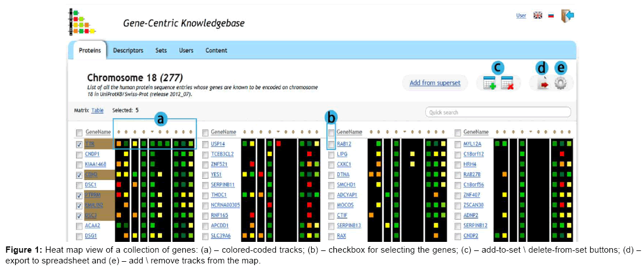Click the add-to-set table icon
The image size is (644, 268).
click(x=489, y=83)
